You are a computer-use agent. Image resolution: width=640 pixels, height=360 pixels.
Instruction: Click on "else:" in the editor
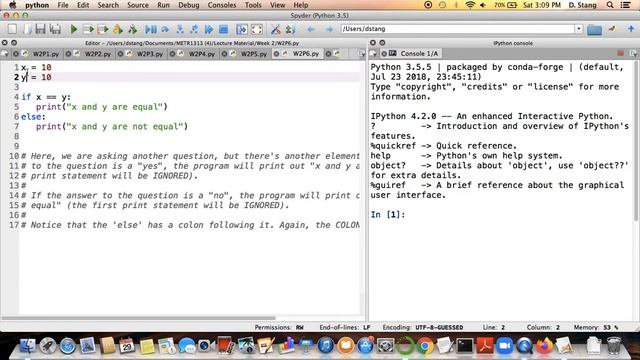pyautogui.click(x=33, y=116)
